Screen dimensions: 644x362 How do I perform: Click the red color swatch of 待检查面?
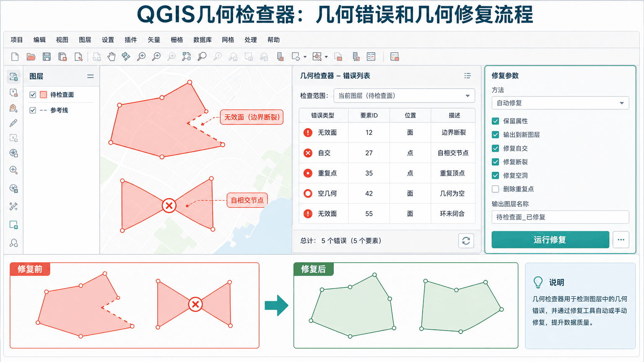click(44, 95)
